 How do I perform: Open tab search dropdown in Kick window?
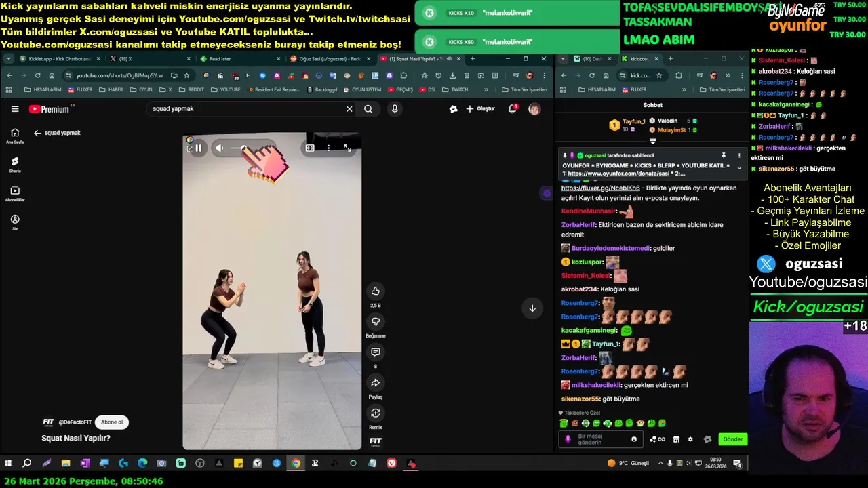[x=563, y=59]
